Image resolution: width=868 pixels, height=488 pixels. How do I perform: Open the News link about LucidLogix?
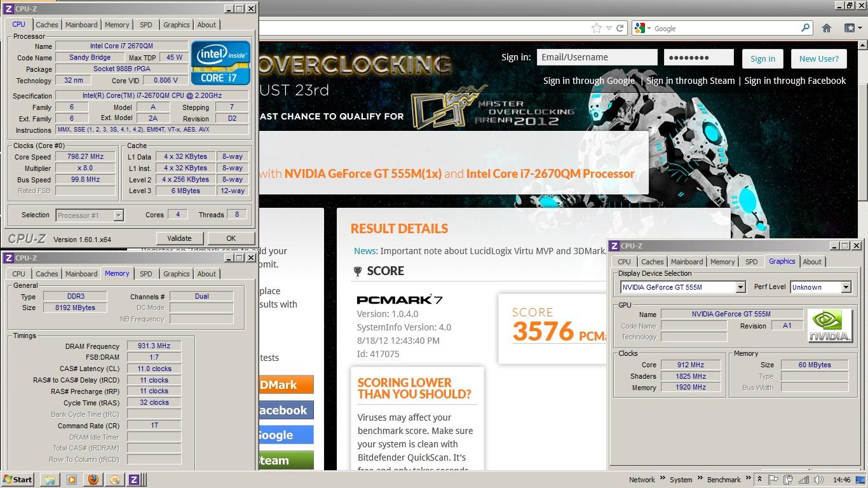(x=365, y=251)
